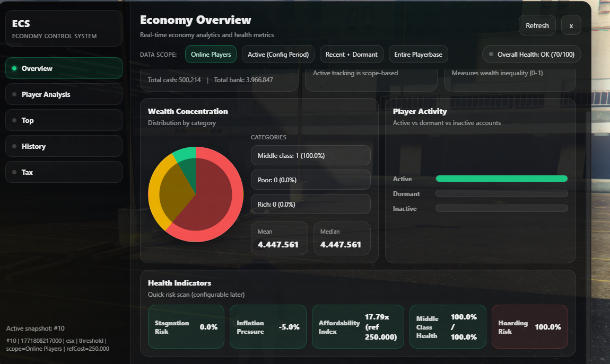Click the snapshot details line starting with #10
Viewport: 610px width, 364px height.
[x=58, y=344]
